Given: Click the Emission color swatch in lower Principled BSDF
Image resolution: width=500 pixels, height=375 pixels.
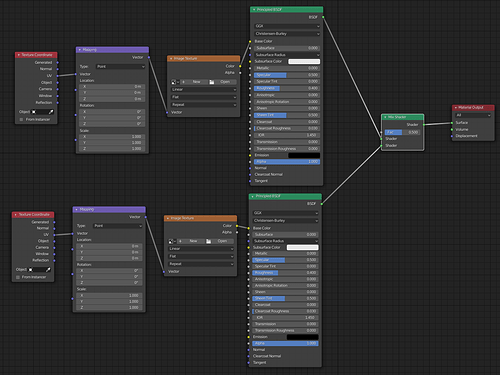Looking at the screenshot, I should point(303,337).
